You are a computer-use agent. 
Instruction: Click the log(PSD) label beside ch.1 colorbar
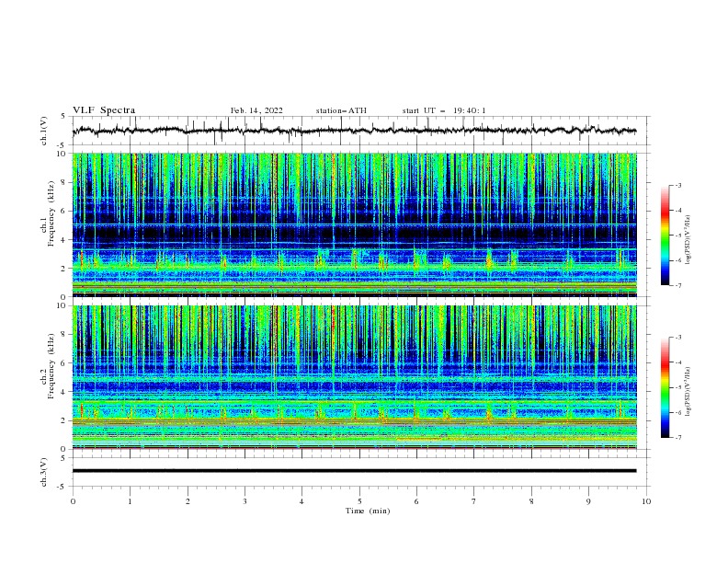688,240
